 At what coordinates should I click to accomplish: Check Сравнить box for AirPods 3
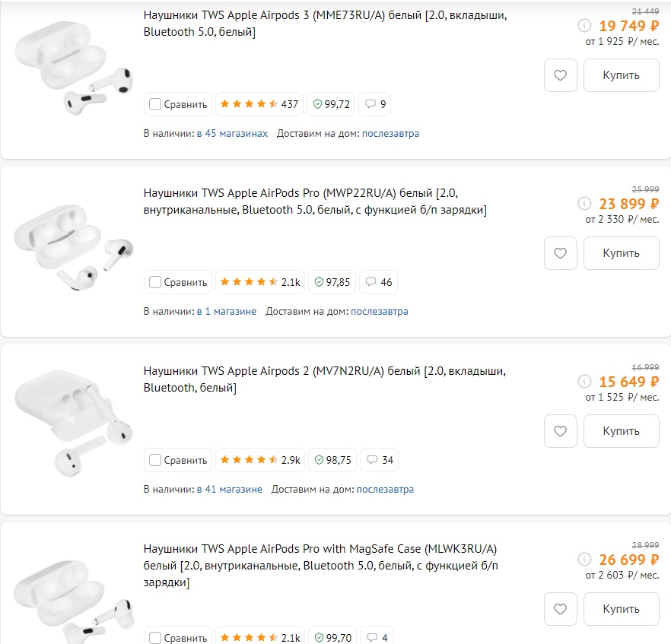[155, 104]
